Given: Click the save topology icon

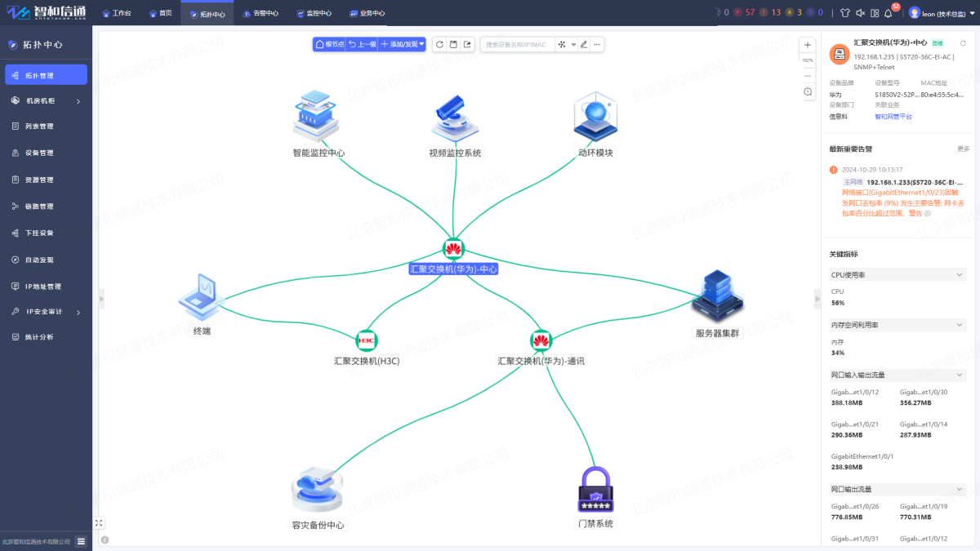Looking at the screenshot, I should point(453,44).
